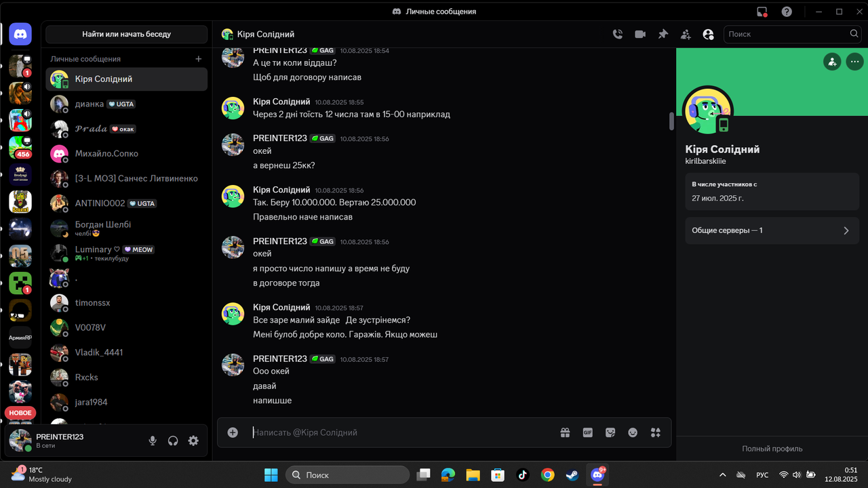Open Windows Start menu
This screenshot has height=488, width=868.
click(x=271, y=474)
